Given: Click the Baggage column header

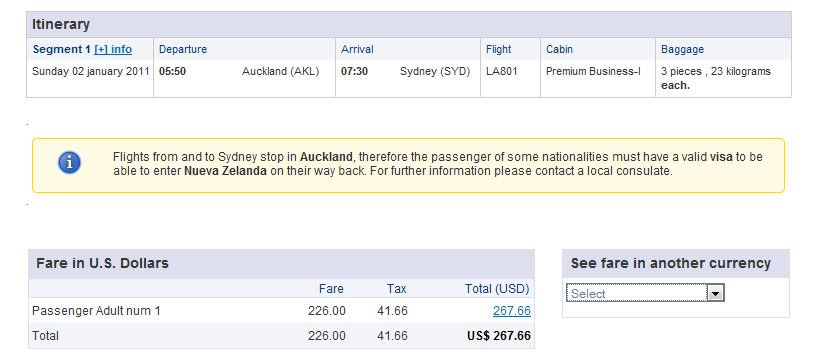Looking at the screenshot, I should pyautogui.click(x=682, y=49).
